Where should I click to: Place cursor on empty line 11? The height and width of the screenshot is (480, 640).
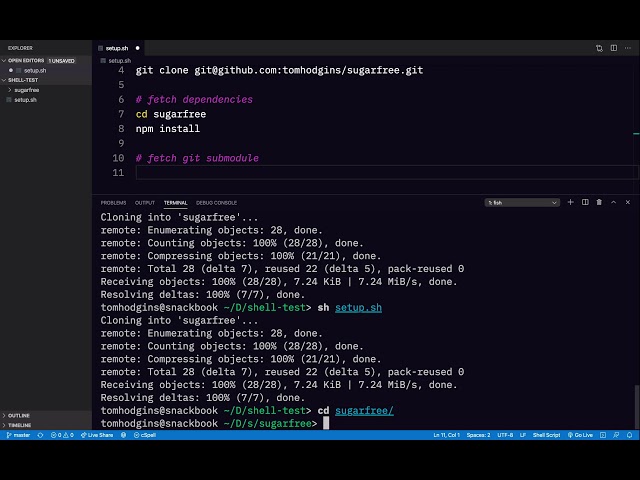(387, 173)
